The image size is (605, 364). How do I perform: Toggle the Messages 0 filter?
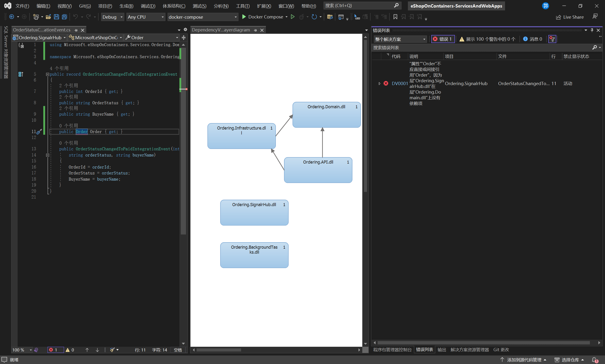coord(532,39)
